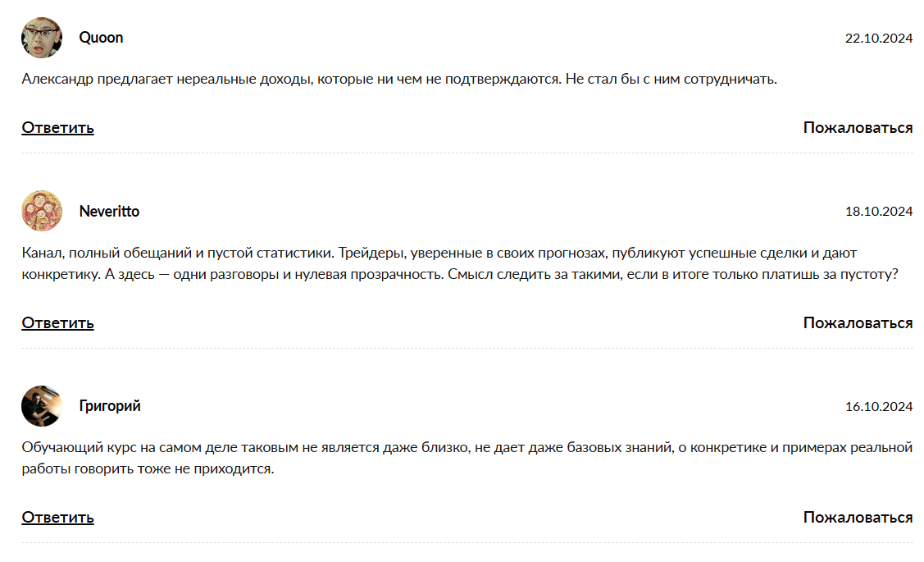The width and height of the screenshot is (924, 562).
Task: Click Пожаловаться on Neveritto's comment
Action: 858,323
